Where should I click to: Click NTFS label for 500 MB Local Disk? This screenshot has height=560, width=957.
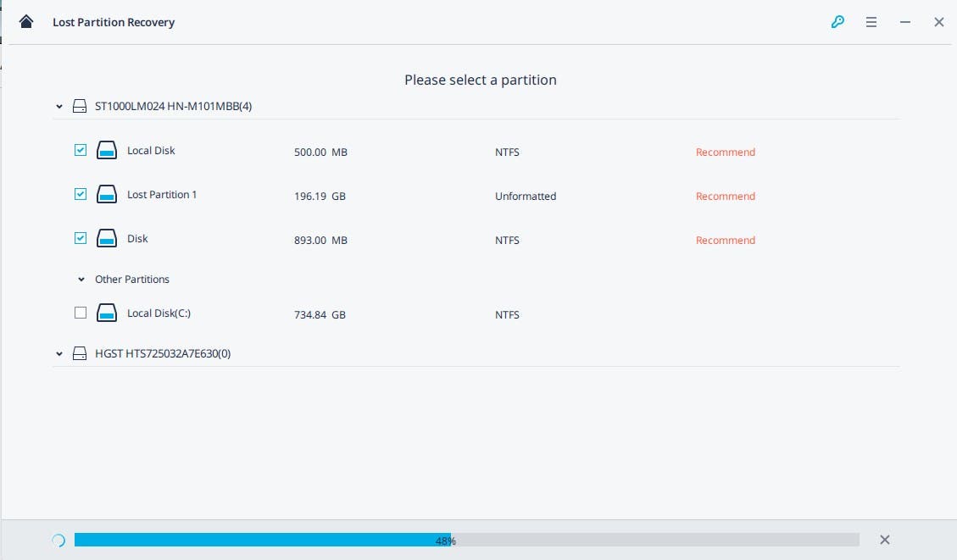[x=507, y=152]
